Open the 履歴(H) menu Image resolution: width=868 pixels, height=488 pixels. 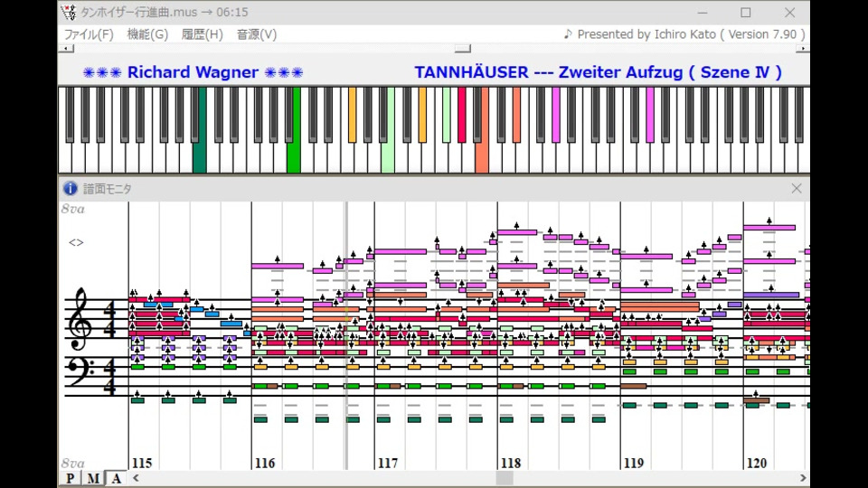(x=202, y=34)
